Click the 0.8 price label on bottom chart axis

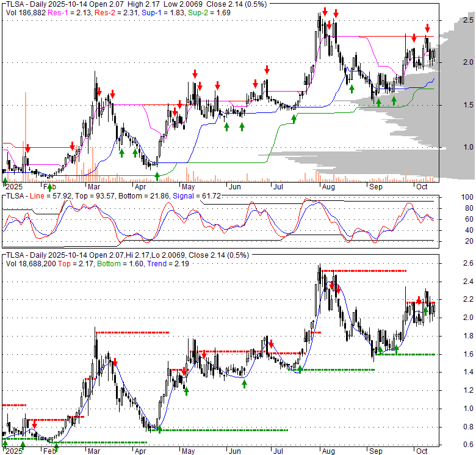[x=468, y=427]
